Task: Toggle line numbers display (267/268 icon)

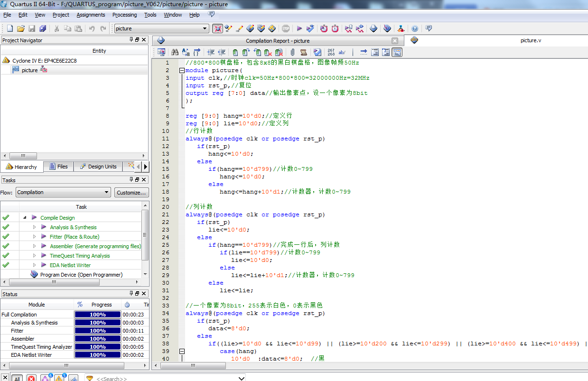Action: (331, 52)
